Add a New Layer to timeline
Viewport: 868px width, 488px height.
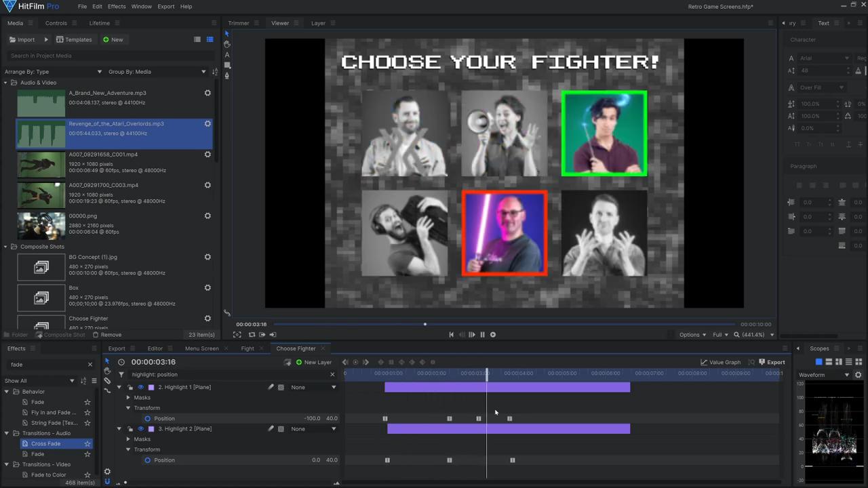click(x=314, y=362)
